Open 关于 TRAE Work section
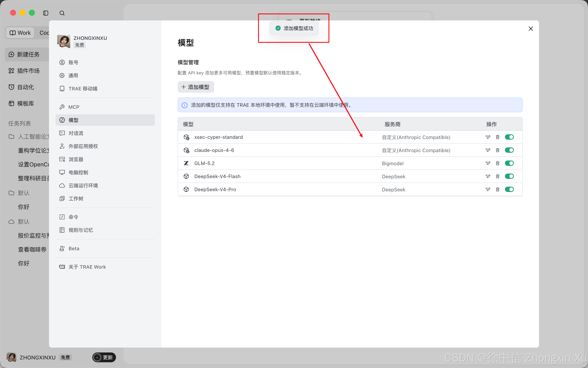Image resolution: width=588 pixels, height=368 pixels. 105,267
